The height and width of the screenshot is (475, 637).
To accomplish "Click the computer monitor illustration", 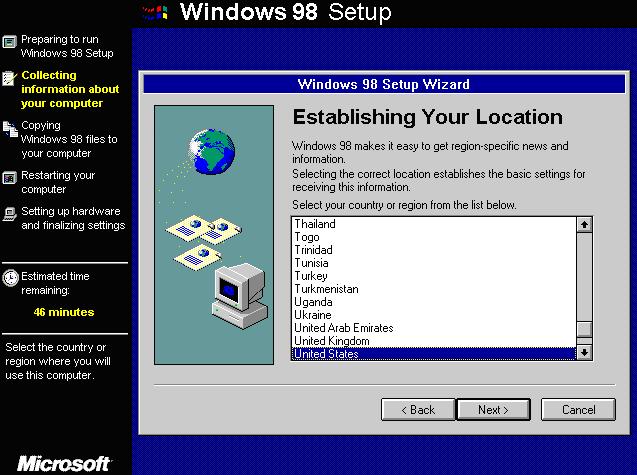I will (240, 295).
